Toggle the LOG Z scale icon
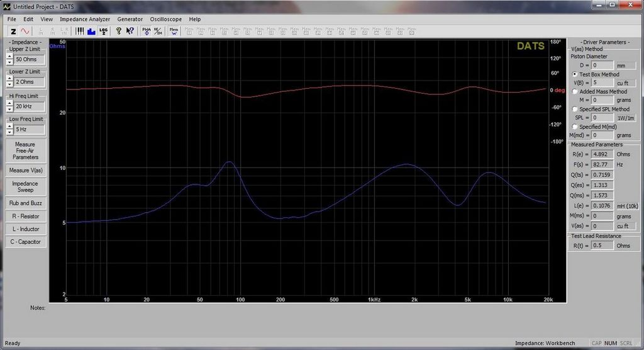This screenshot has width=644, height=350. tap(103, 31)
